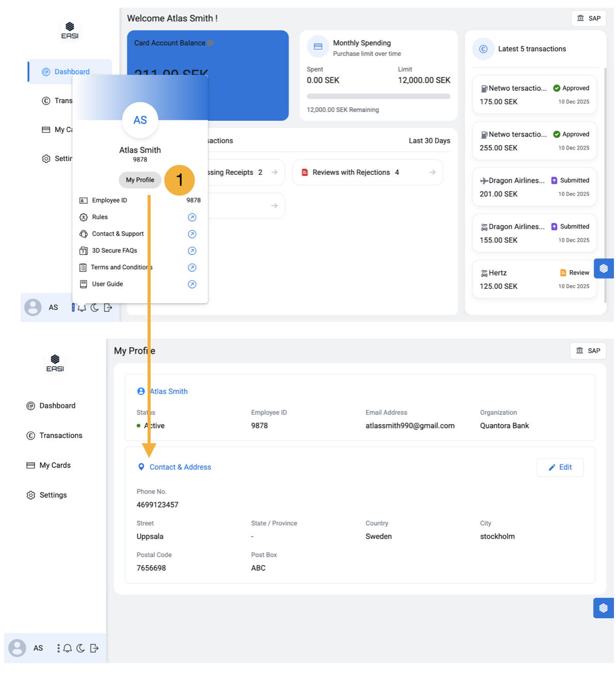Expand Missing Receipts arrow on dashboard
The height and width of the screenshot is (677, 616).
pos(274,172)
